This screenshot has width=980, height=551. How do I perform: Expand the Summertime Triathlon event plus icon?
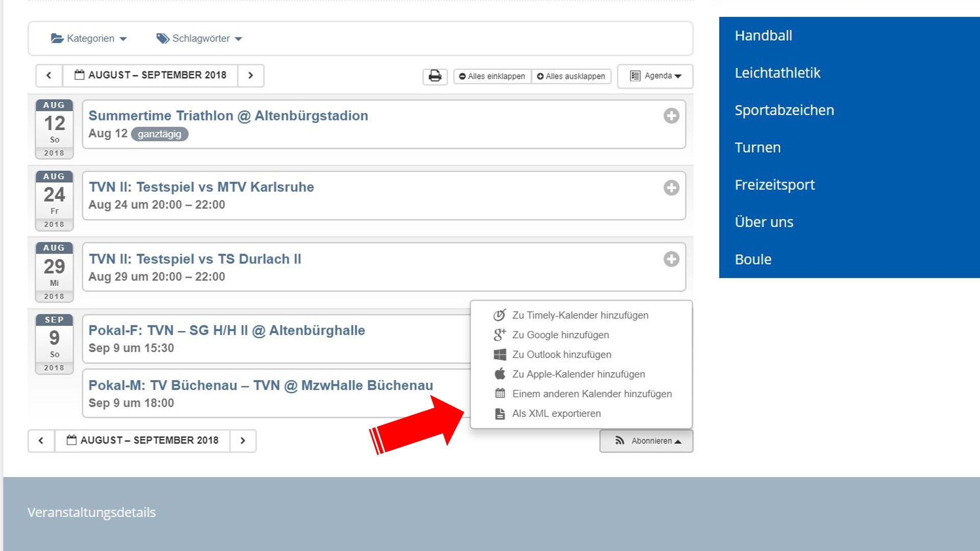[x=671, y=116]
